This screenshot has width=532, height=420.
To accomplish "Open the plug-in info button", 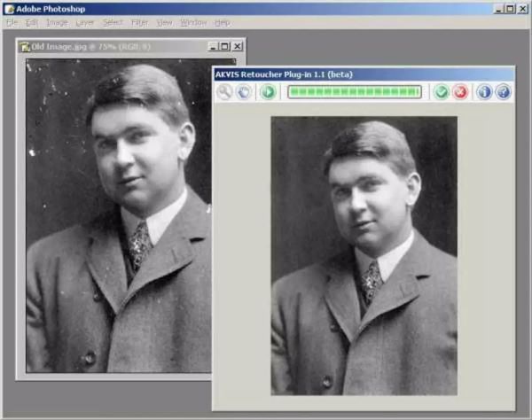I will pos(484,92).
